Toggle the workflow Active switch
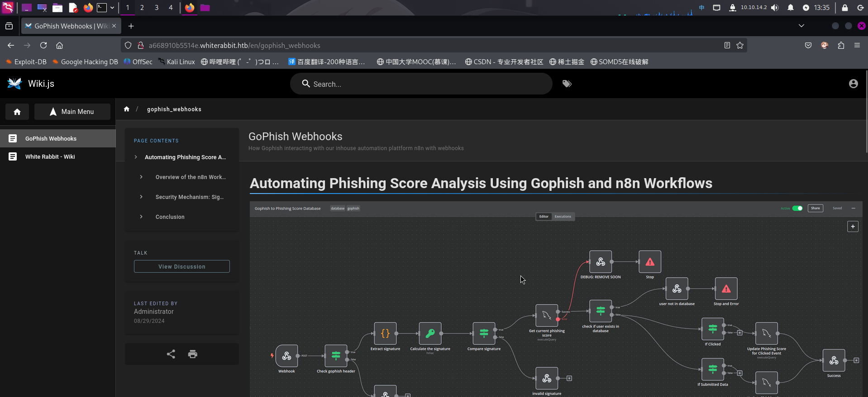This screenshot has width=868, height=397. 797,208
